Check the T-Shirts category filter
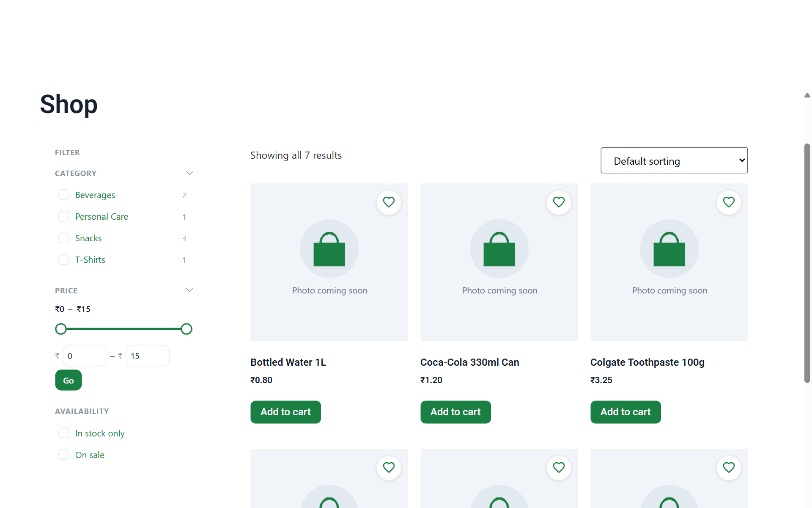This screenshot has height=508, width=812. (64, 260)
